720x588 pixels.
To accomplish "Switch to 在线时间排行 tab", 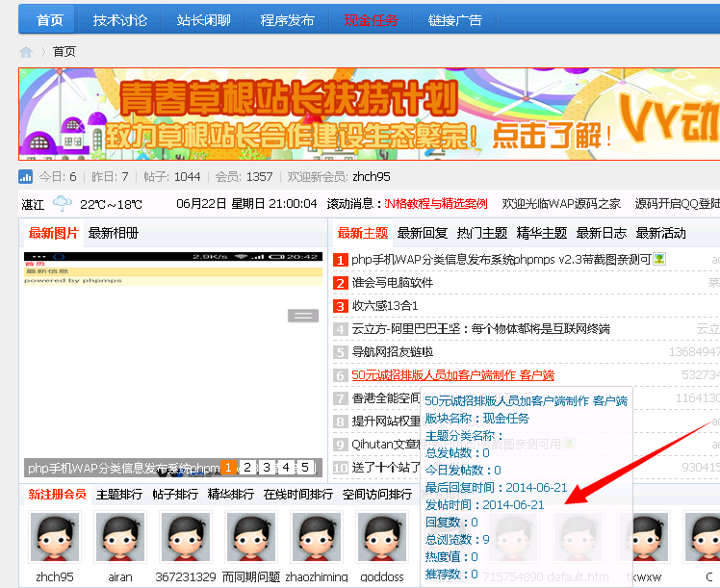I will 298,495.
